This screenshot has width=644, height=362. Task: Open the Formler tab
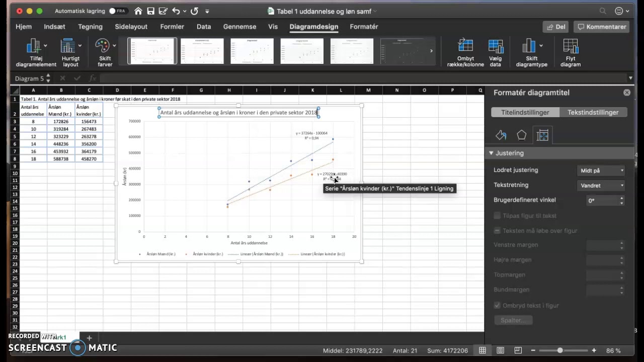click(172, 27)
